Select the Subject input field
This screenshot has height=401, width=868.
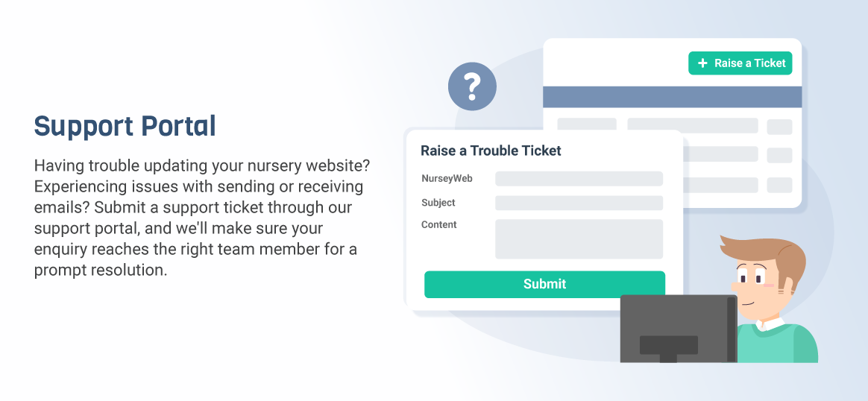pyautogui.click(x=579, y=203)
